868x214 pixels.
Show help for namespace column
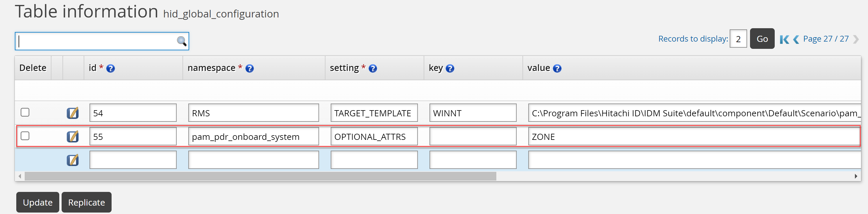[x=249, y=68]
